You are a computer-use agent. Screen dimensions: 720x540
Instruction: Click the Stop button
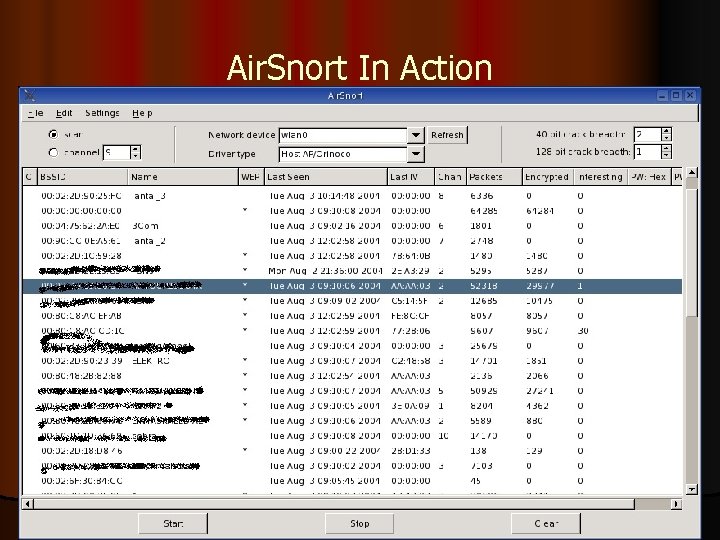359,523
